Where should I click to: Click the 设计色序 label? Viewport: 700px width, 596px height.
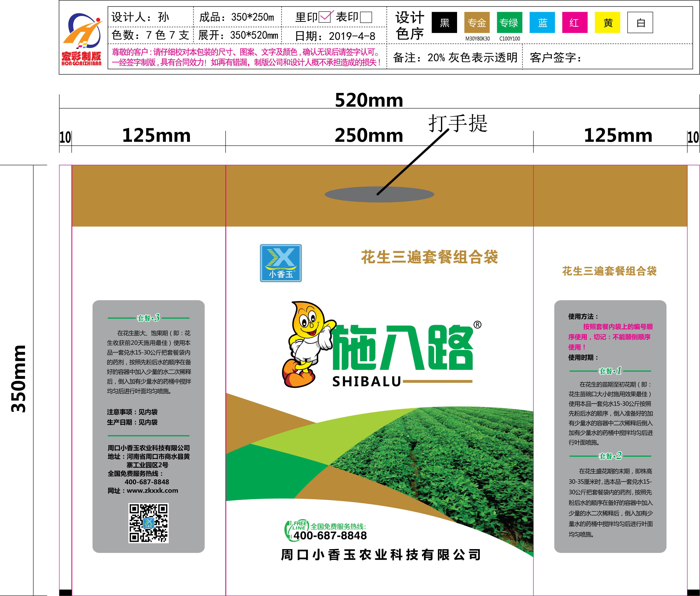(x=410, y=26)
